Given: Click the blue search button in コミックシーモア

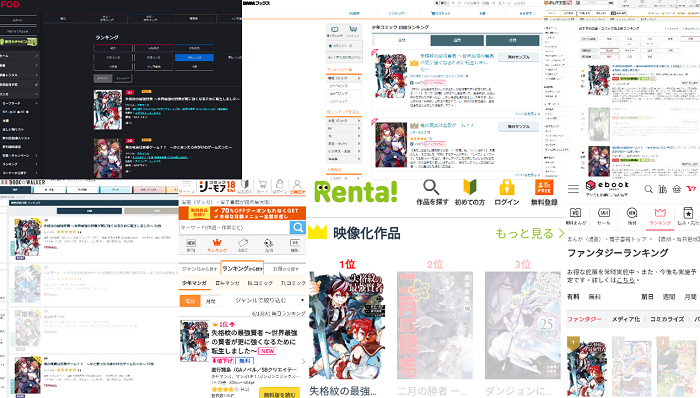Looking at the screenshot, I should 298,228.
